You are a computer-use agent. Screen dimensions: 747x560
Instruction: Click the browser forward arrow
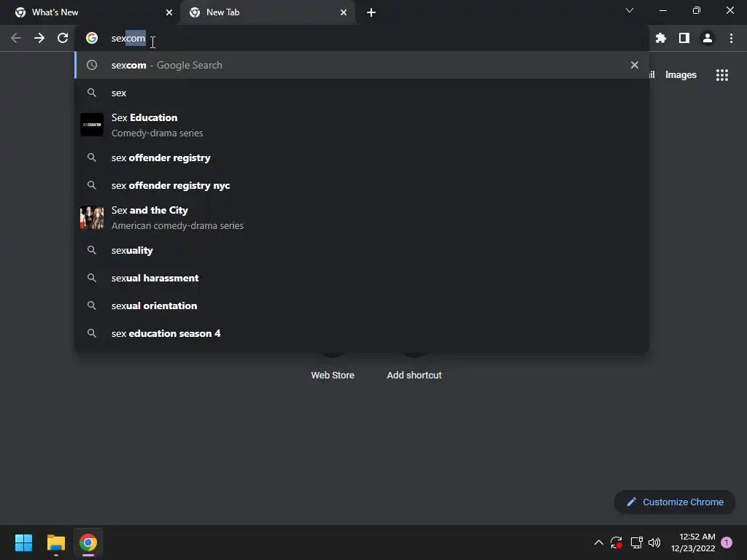(x=39, y=38)
